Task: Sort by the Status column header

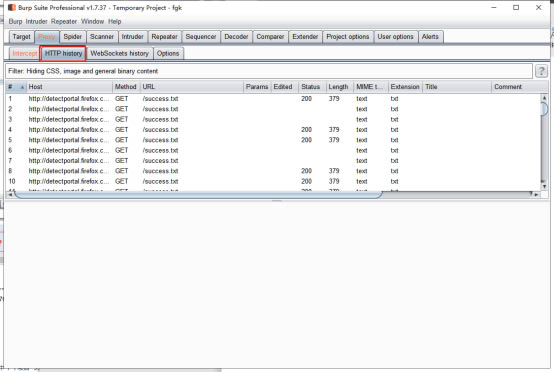Action: coord(312,87)
